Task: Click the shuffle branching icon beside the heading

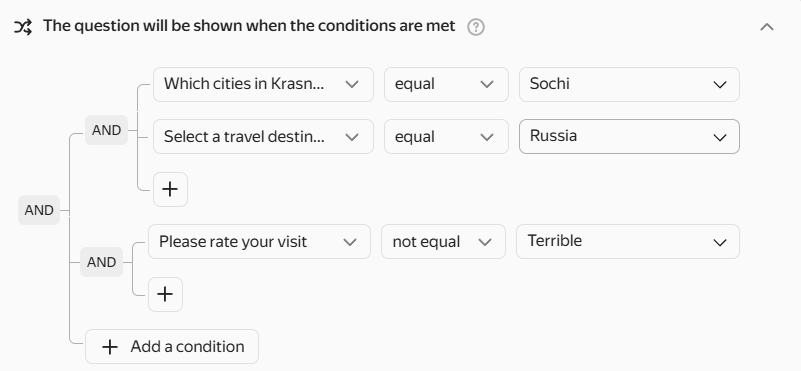Action: coord(23,27)
